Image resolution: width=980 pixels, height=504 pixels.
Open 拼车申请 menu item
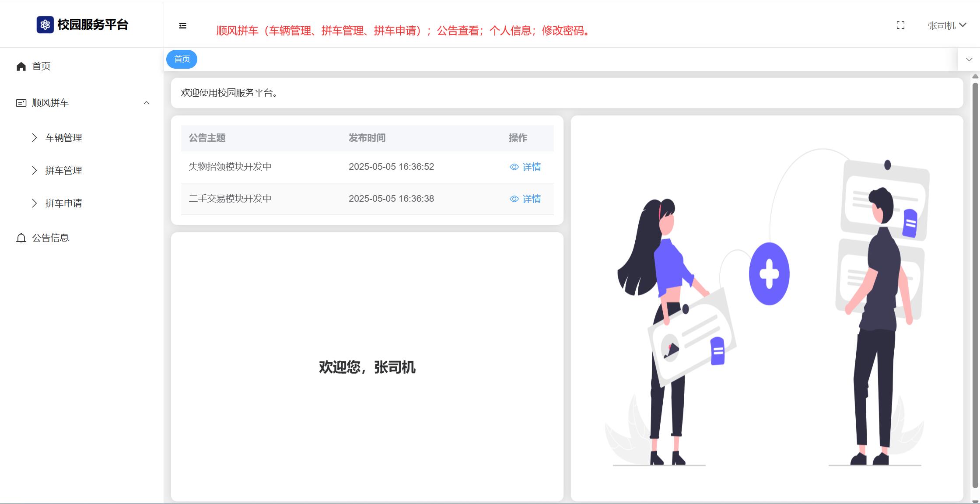tap(63, 203)
